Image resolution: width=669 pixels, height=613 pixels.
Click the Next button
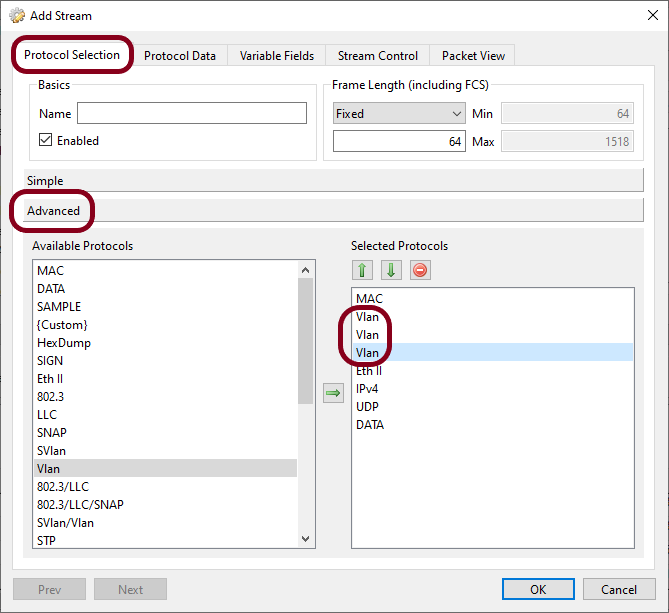[130, 589]
